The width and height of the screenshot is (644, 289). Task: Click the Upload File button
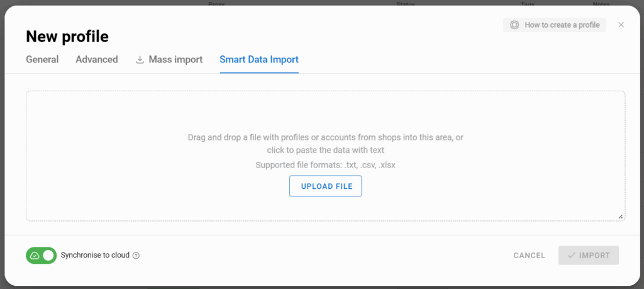326,186
